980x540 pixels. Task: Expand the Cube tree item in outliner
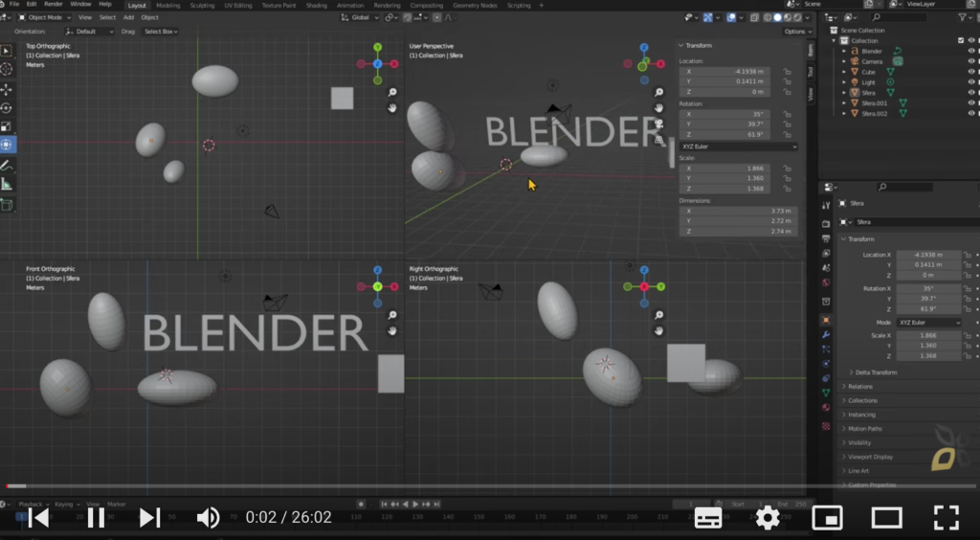coord(844,72)
